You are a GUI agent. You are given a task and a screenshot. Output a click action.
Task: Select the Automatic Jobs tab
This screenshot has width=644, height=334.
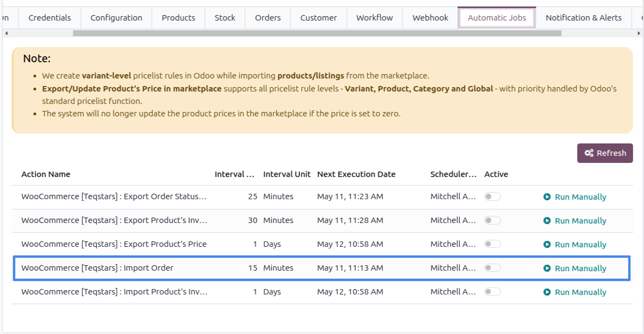tap(497, 18)
